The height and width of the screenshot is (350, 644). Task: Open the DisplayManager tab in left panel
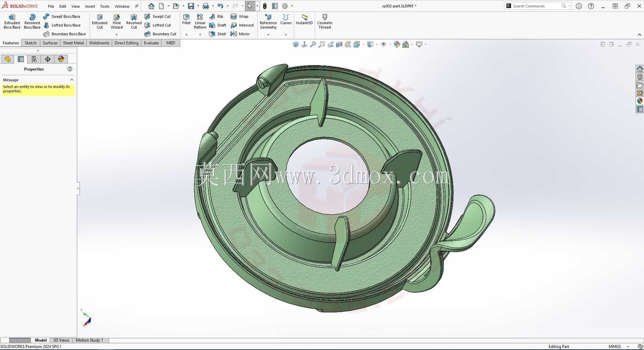tap(61, 59)
